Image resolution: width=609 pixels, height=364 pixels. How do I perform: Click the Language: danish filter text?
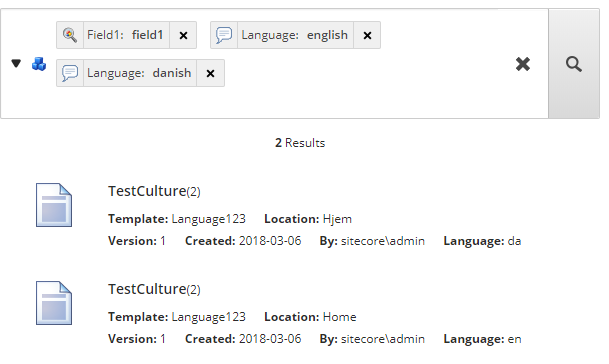click(x=139, y=73)
